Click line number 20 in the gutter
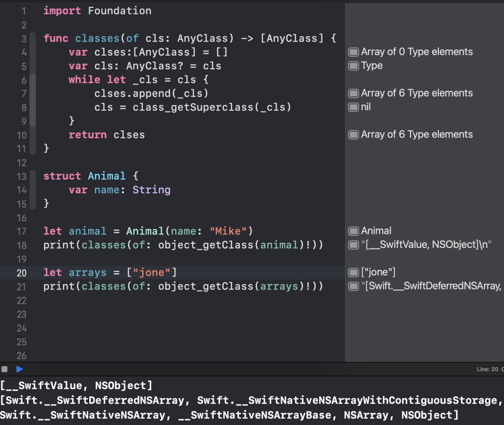This screenshot has width=504, height=425. point(22,273)
